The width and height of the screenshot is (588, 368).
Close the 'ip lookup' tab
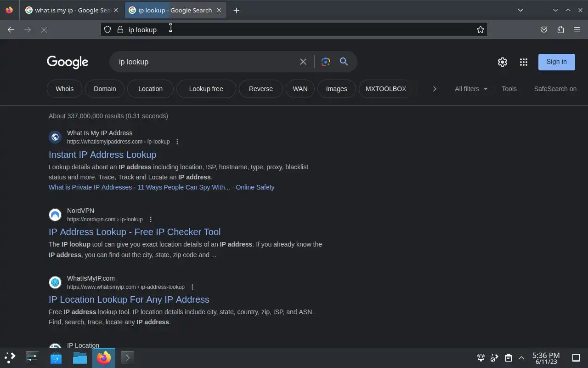[x=219, y=10]
